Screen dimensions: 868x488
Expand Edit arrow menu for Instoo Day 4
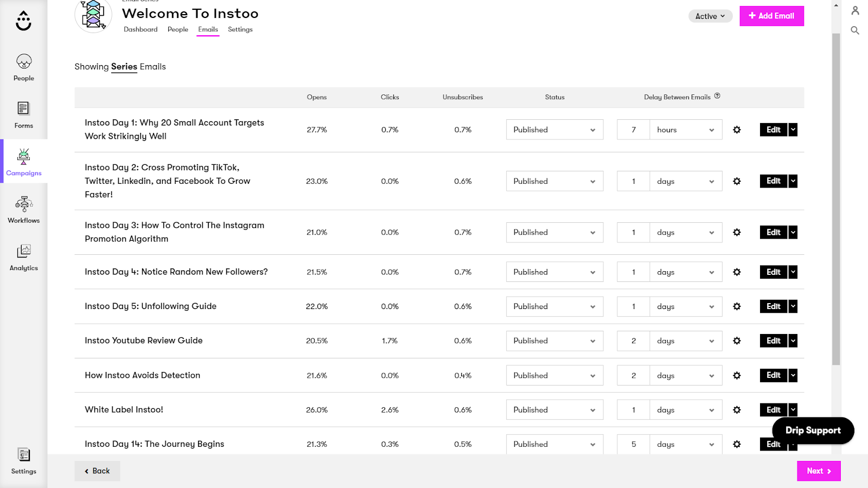793,272
